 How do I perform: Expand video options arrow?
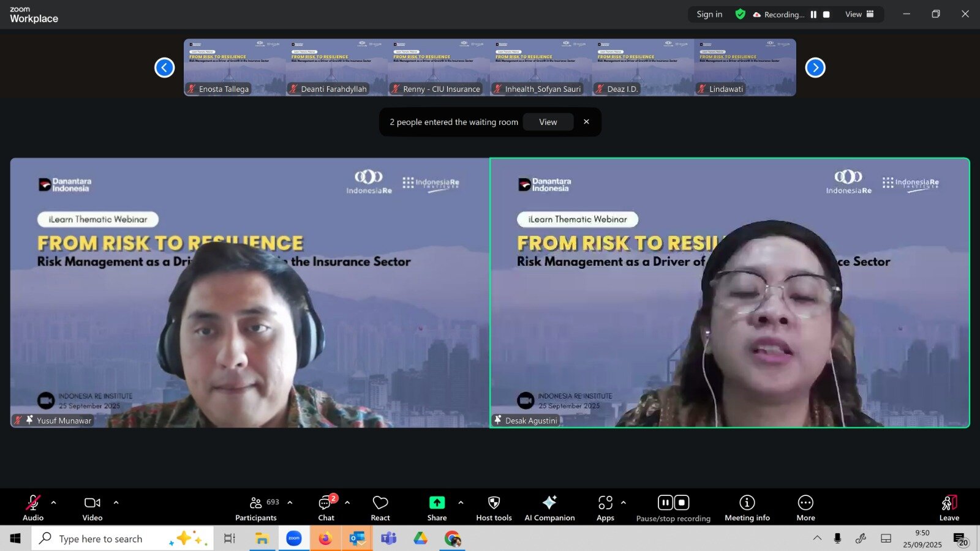(x=116, y=503)
